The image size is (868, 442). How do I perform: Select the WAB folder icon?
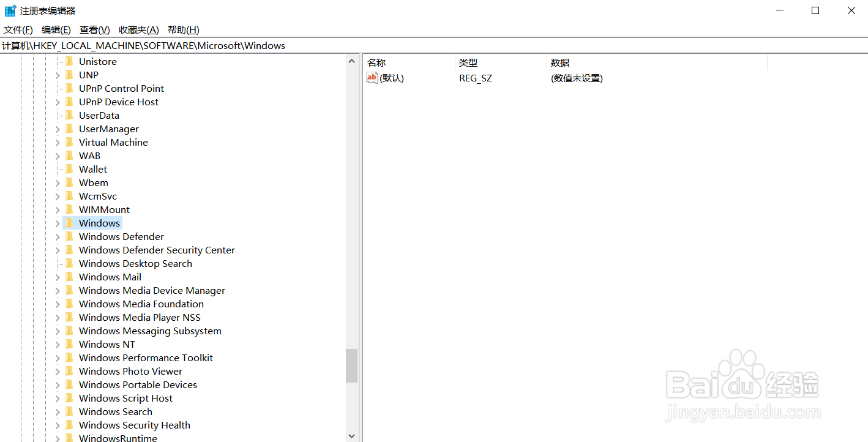pyautogui.click(x=69, y=155)
